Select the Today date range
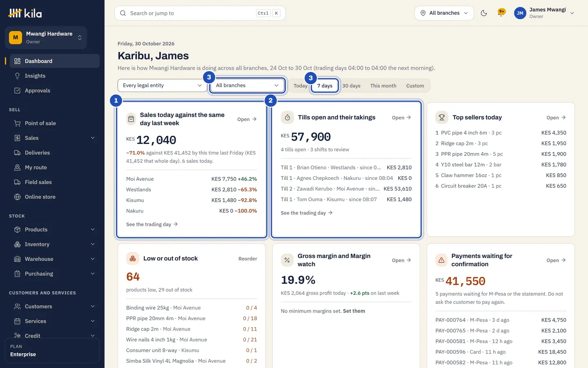Viewport: 588px width, 368px height. tap(300, 86)
